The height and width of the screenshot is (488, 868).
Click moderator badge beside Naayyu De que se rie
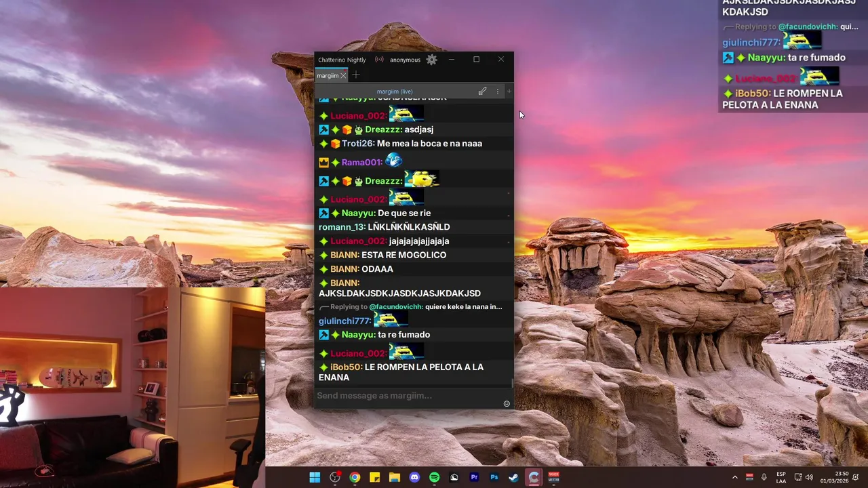click(324, 213)
